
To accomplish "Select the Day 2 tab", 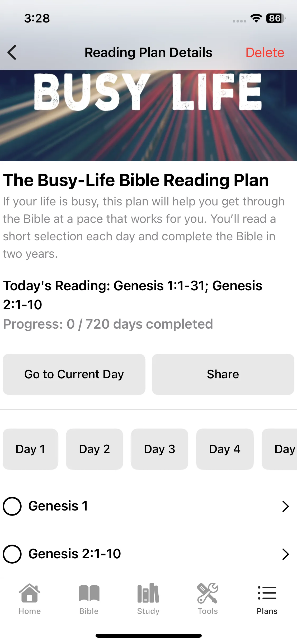I will pyautogui.click(x=95, y=449).
